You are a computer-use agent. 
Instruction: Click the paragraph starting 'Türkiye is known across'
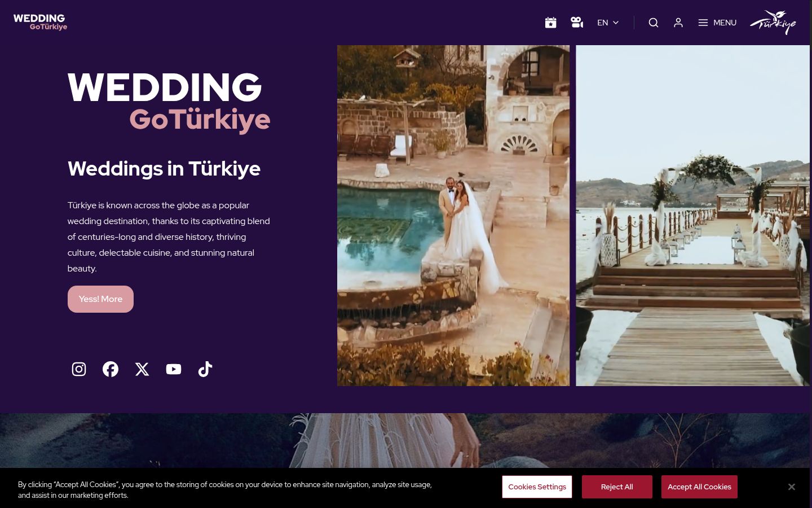pos(169,237)
